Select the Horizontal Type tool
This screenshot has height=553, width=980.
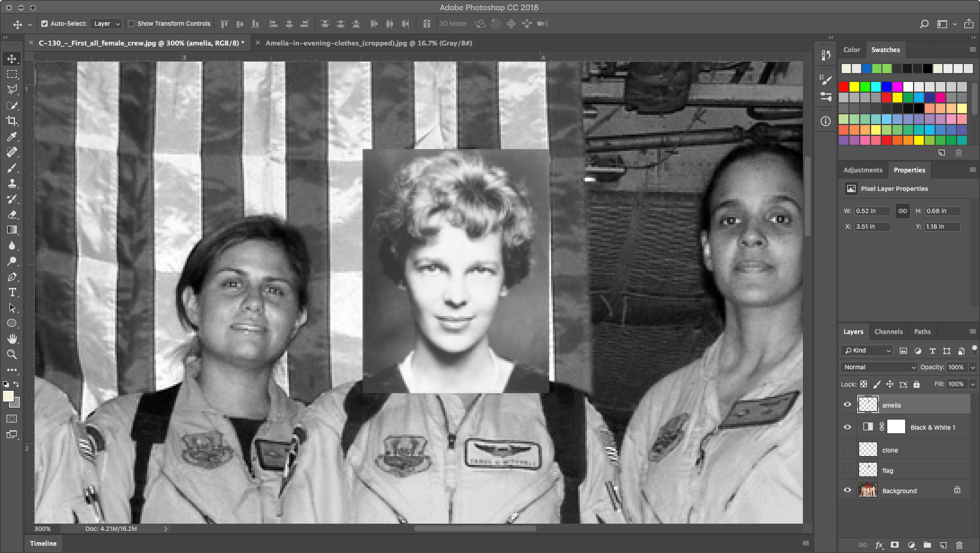(x=12, y=292)
